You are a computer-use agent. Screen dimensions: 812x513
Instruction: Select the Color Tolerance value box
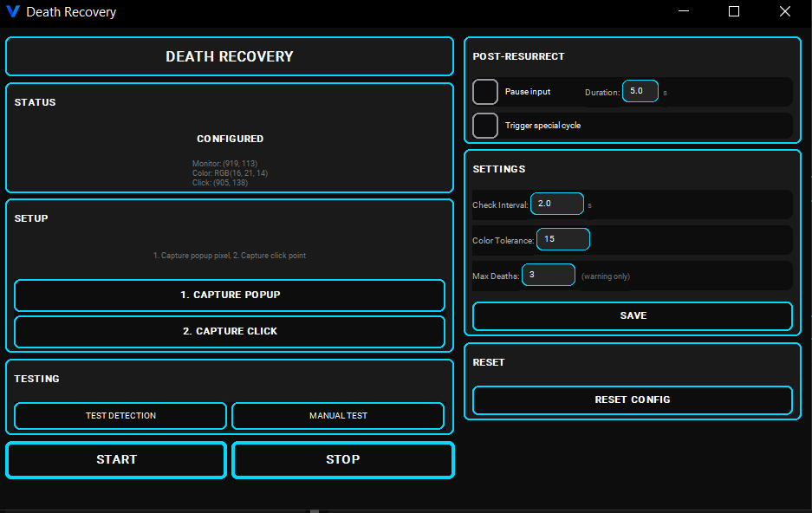(x=563, y=239)
